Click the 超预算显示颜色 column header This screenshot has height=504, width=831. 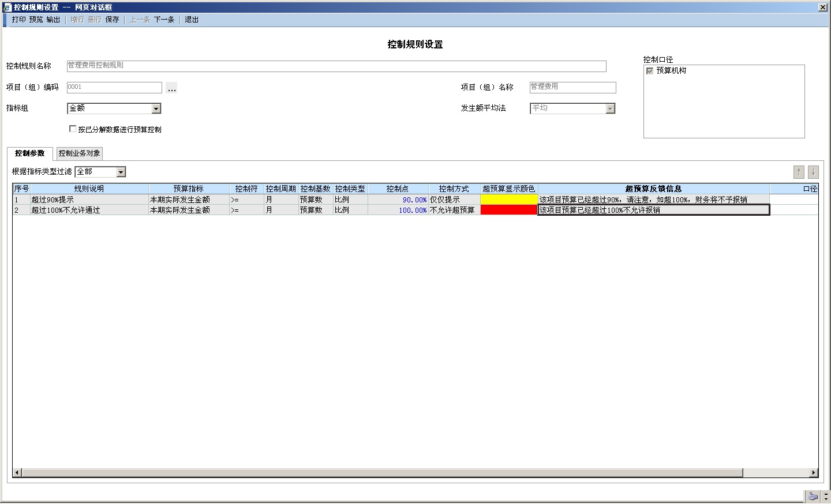509,189
